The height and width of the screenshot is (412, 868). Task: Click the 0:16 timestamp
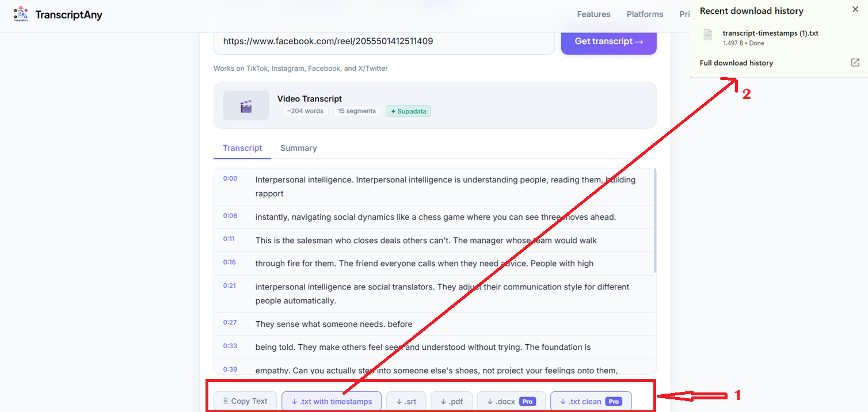pos(230,262)
